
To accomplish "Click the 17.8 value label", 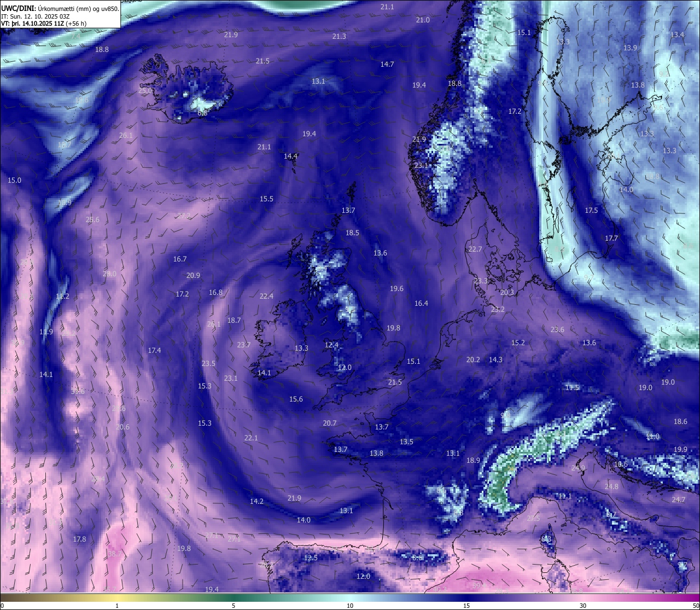I will 79,539.
